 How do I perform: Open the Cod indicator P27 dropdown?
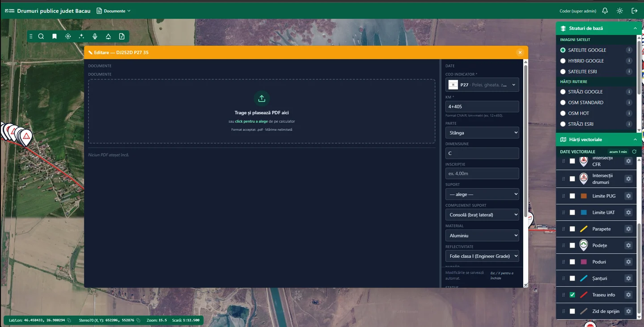coord(482,84)
